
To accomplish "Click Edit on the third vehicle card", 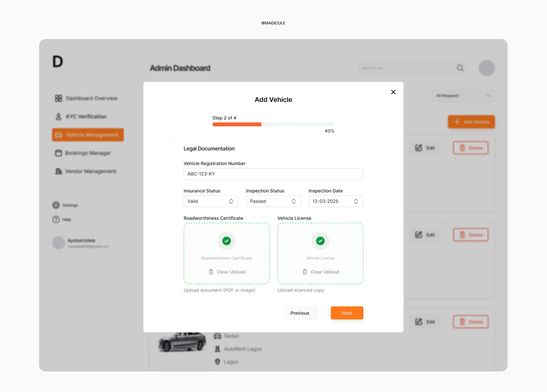I will coord(425,322).
